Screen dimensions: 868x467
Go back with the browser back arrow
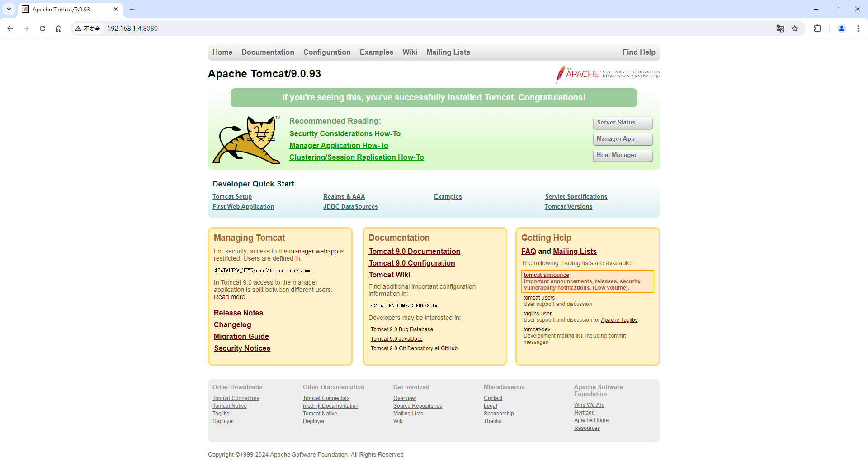click(10, 29)
